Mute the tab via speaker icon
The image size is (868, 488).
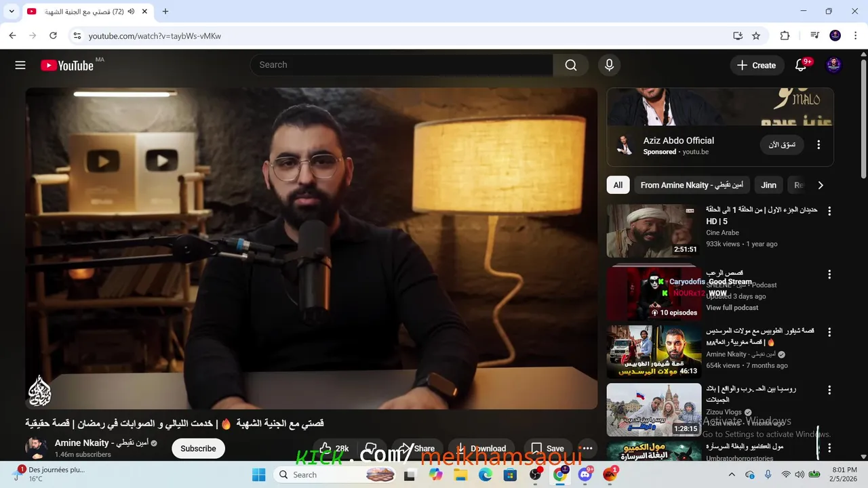(131, 12)
